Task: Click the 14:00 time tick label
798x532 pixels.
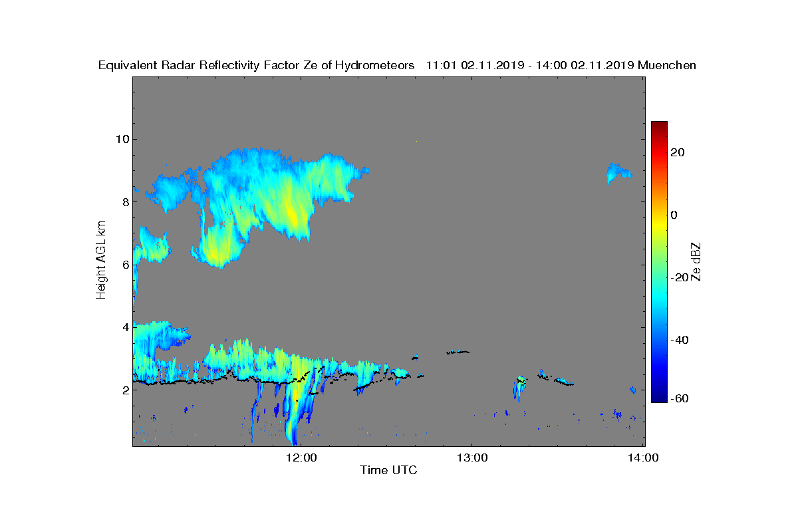Action: (643, 458)
